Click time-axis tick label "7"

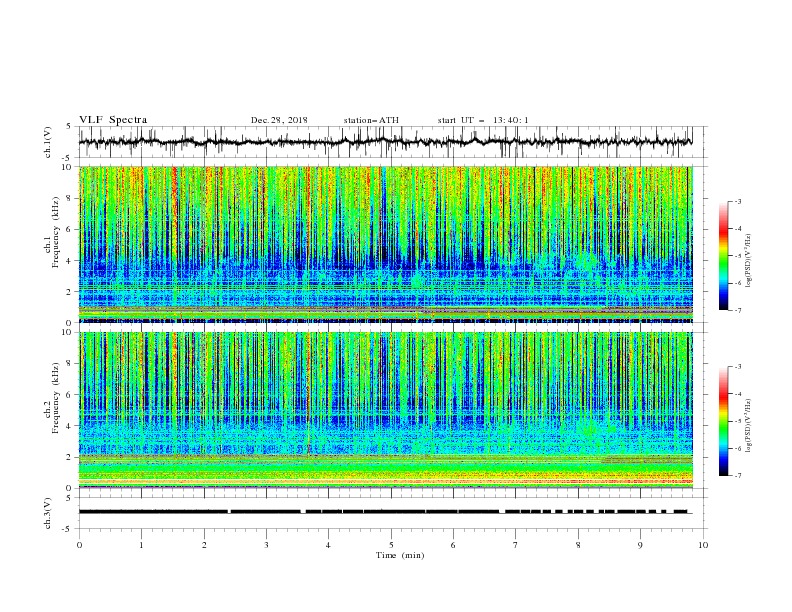tap(515, 545)
